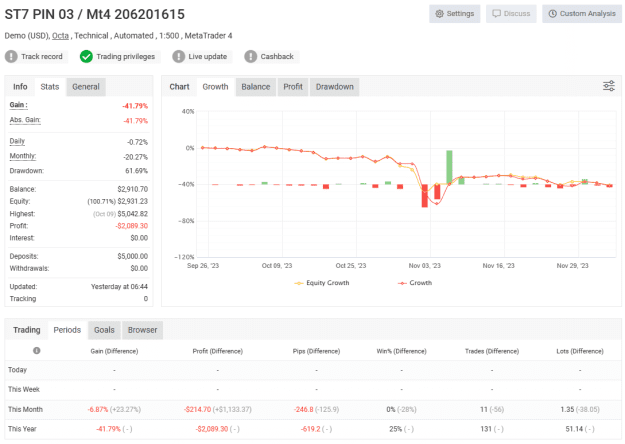Open the Settings button
The height and width of the screenshot is (444, 625).
pyautogui.click(x=454, y=14)
